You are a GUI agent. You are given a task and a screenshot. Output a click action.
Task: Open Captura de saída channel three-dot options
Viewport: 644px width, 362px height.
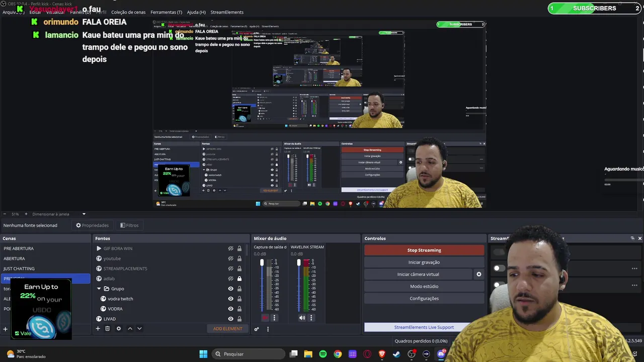(274, 318)
